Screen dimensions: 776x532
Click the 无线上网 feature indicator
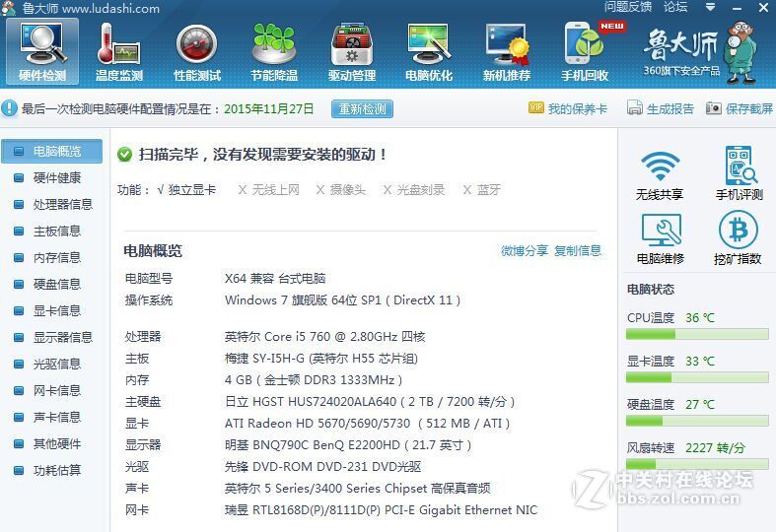coord(269,190)
